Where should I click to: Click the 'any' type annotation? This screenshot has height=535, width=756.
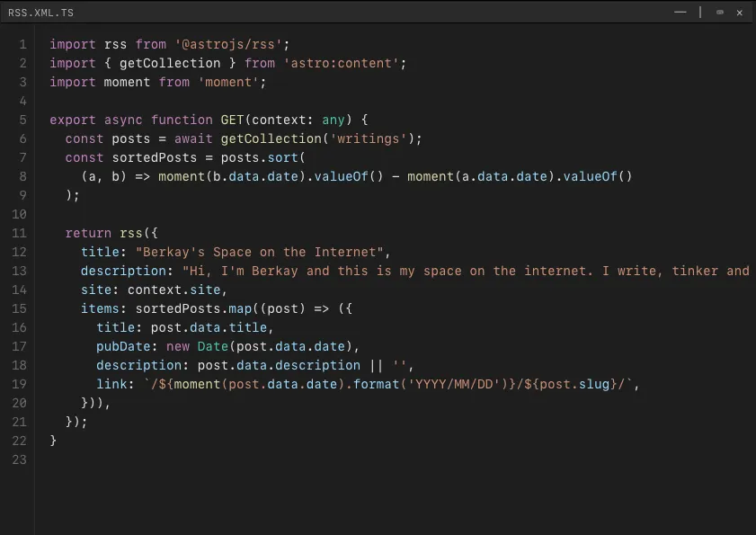point(334,120)
